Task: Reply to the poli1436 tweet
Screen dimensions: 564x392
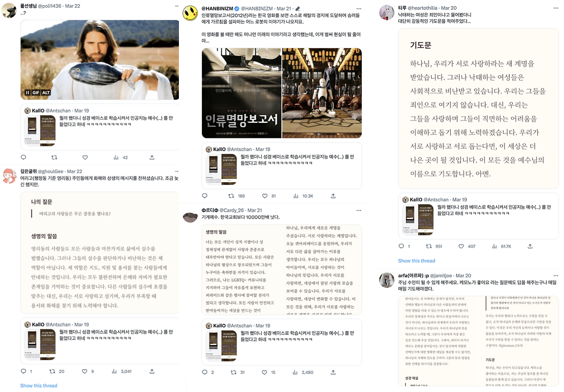Action: tap(23, 157)
